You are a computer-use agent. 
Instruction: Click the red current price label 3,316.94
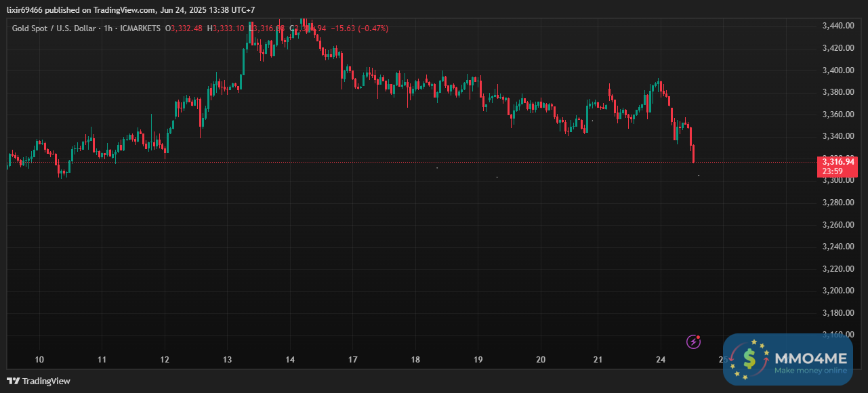[x=838, y=161]
